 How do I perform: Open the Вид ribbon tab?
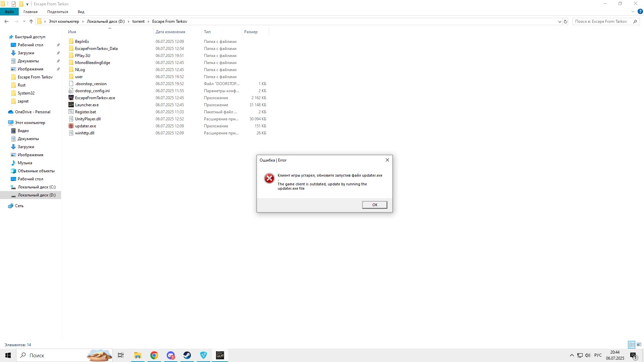[81, 12]
